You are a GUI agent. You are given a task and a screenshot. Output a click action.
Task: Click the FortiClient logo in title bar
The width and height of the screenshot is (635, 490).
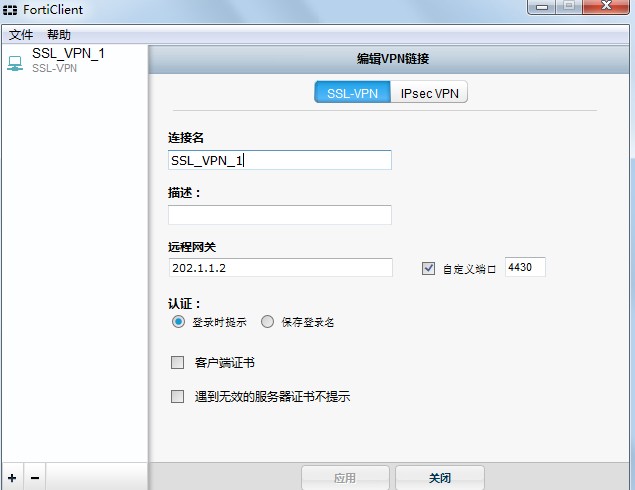(10, 10)
